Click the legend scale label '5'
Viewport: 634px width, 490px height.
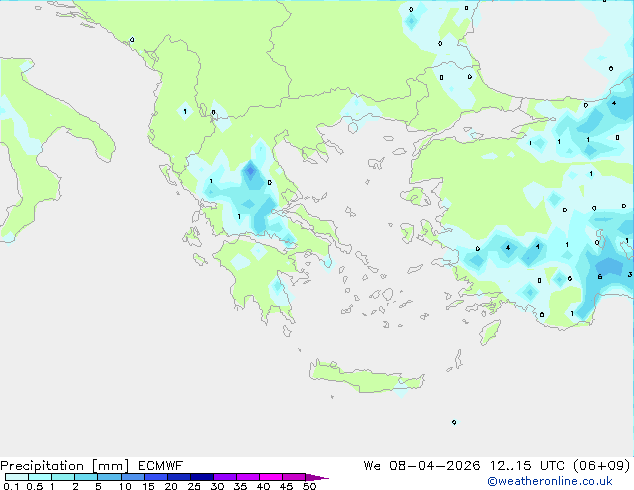(x=98, y=486)
